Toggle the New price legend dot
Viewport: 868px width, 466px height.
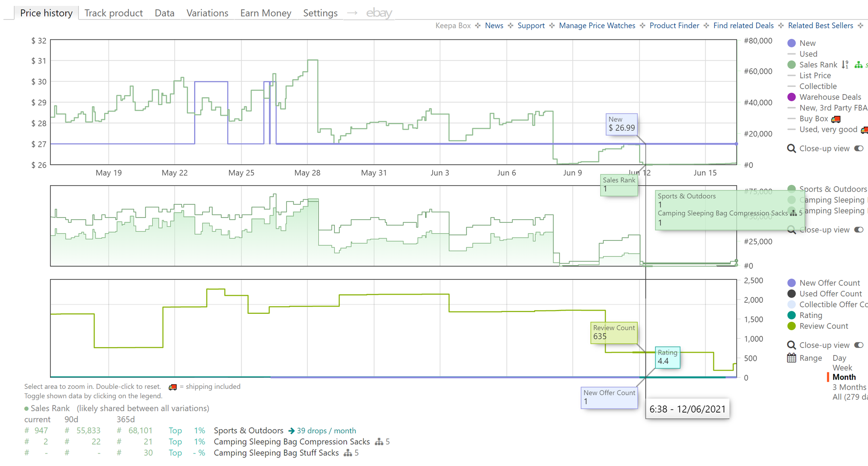[791, 43]
